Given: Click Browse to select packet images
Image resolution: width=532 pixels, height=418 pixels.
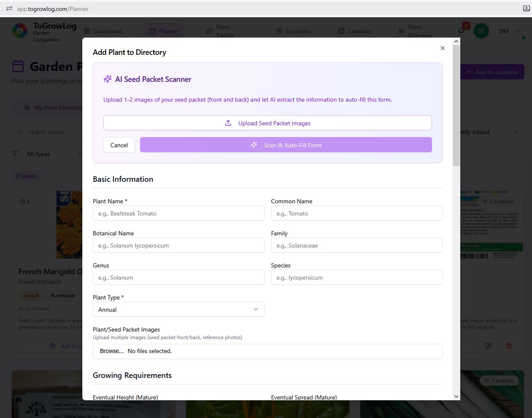Looking at the screenshot, I should coord(112,351).
